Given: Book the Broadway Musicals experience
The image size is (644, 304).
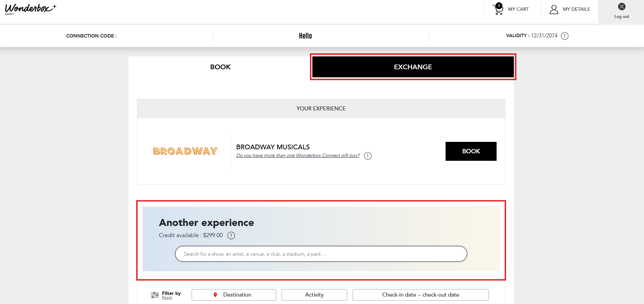Looking at the screenshot, I should 471,151.
